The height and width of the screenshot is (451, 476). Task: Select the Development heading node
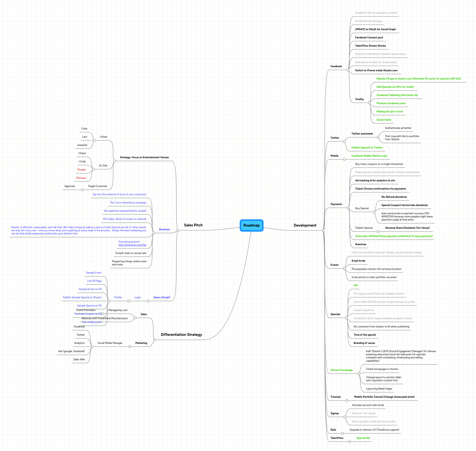305,225
